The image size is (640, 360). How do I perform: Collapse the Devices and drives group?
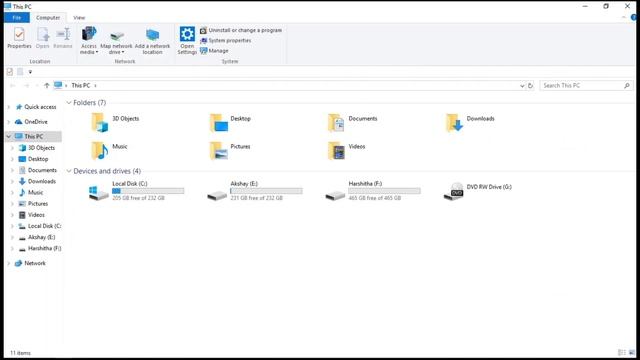click(x=69, y=171)
